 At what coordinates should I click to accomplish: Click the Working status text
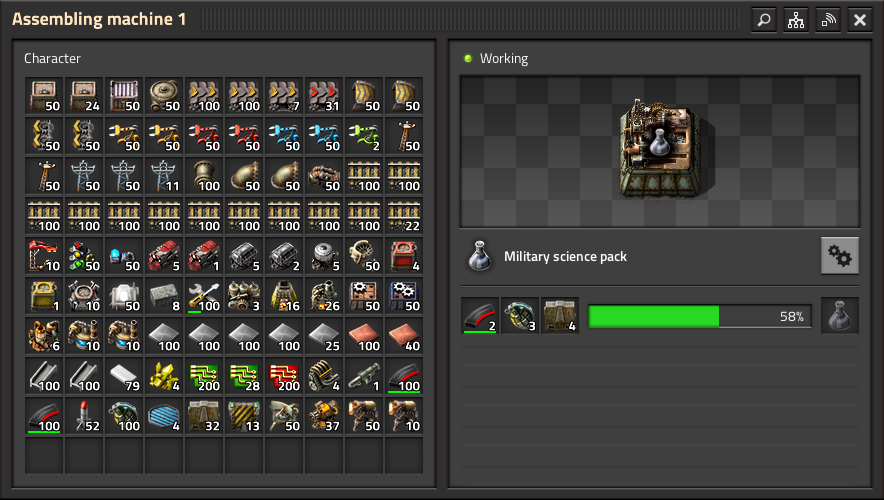point(503,59)
